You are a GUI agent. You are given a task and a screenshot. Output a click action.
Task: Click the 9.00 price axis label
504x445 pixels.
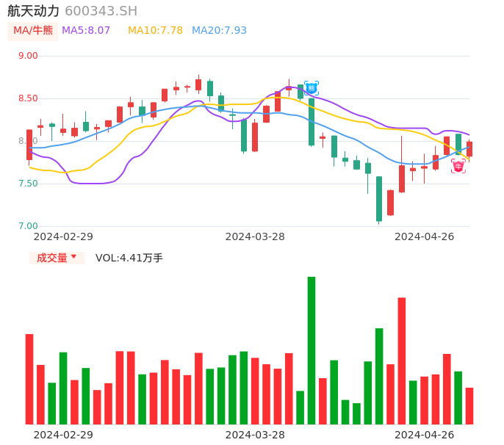click(x=28, y=56)
